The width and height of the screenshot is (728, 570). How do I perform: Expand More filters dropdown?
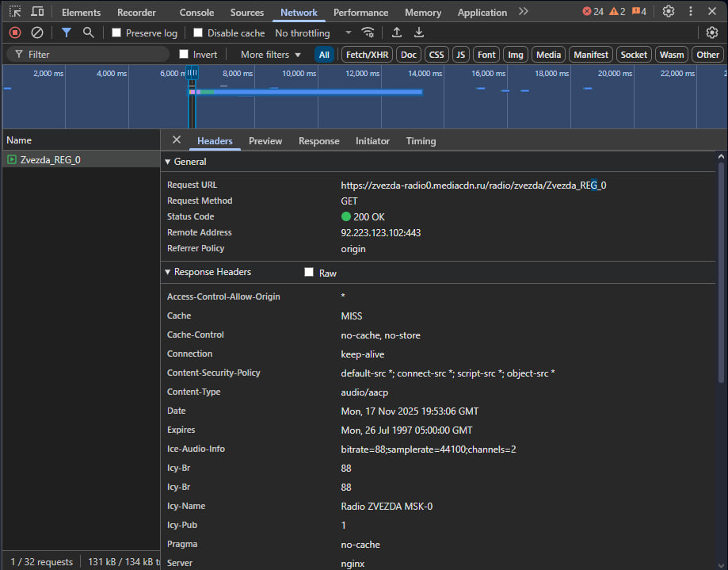click(271, 55)
